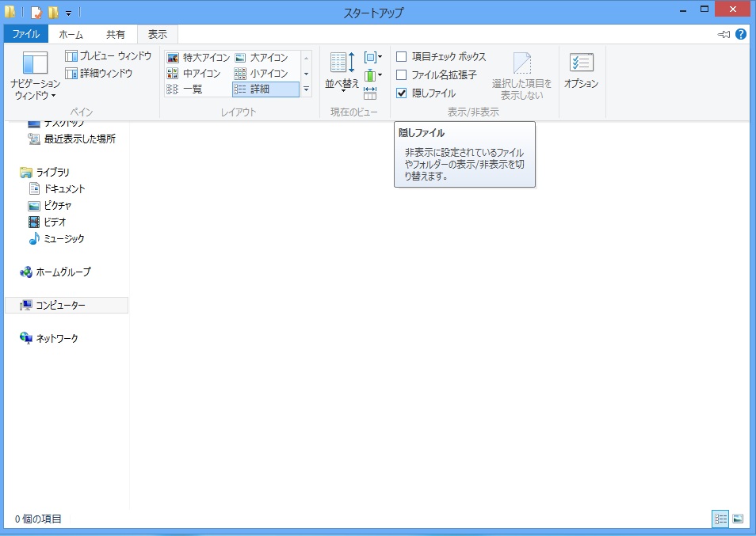Image resolution: width=756 pixels, height=536 pixels.
Task: Switch to large thumbnails view in status bar
Action: [738, 519]
